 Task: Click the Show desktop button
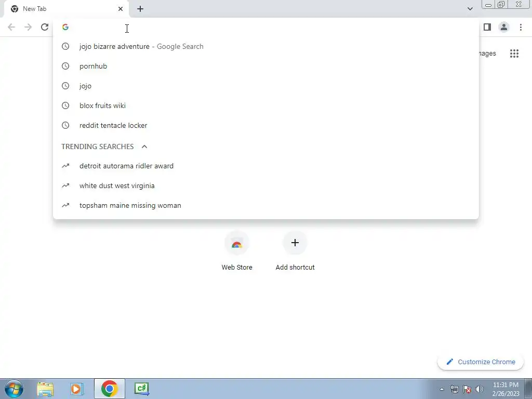tap(528, 389)
